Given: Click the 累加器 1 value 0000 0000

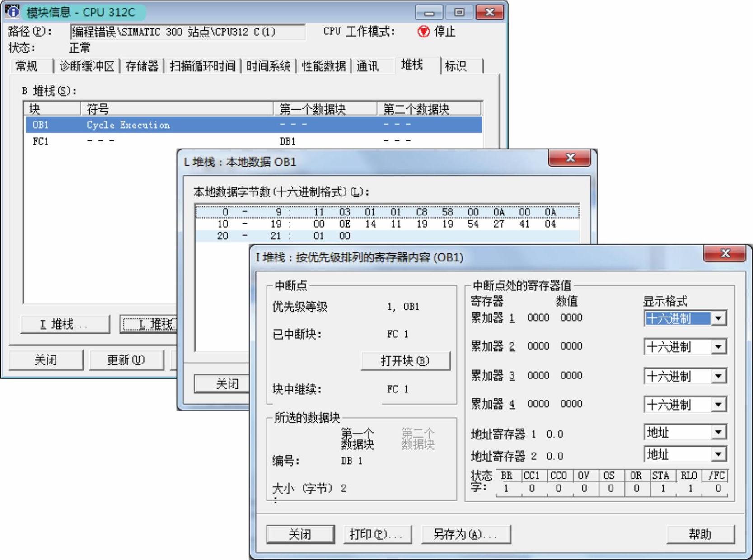Looking at the screenshot, I should [x=555, y=318].
